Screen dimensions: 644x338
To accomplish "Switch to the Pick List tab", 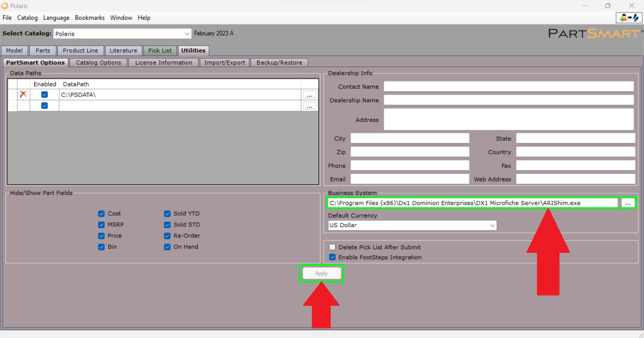I will pos(160,51).
